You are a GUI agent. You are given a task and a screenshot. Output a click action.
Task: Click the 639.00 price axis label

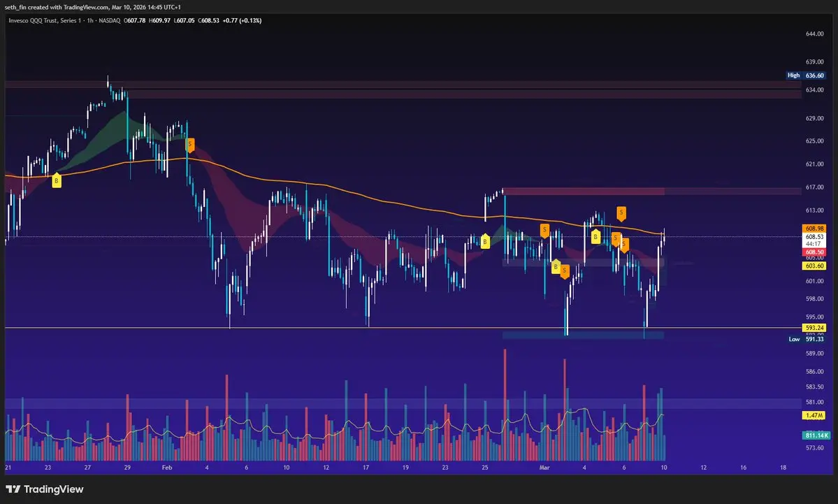point(814,62)
